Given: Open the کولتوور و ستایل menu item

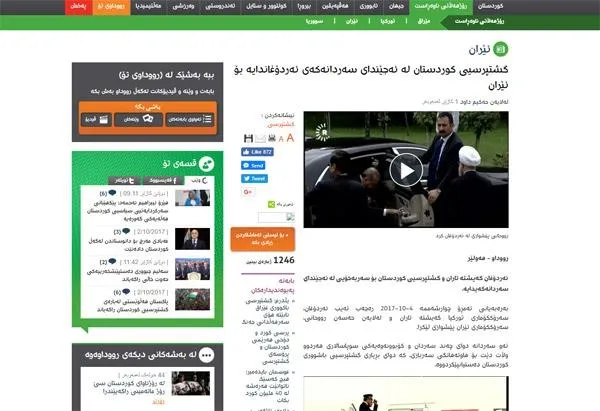Looking at the screenshot, I should tap(266, 7).
